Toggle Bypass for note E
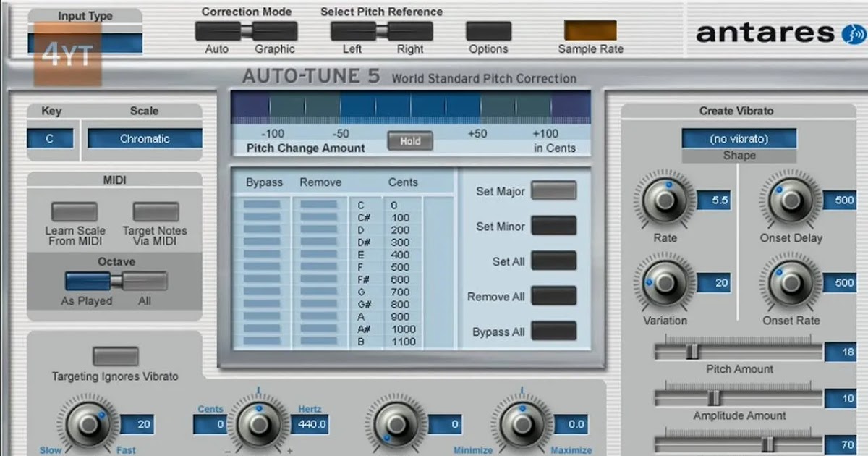Screen dimensions: 868x456 pyautogui.click(x=262, y=255)
